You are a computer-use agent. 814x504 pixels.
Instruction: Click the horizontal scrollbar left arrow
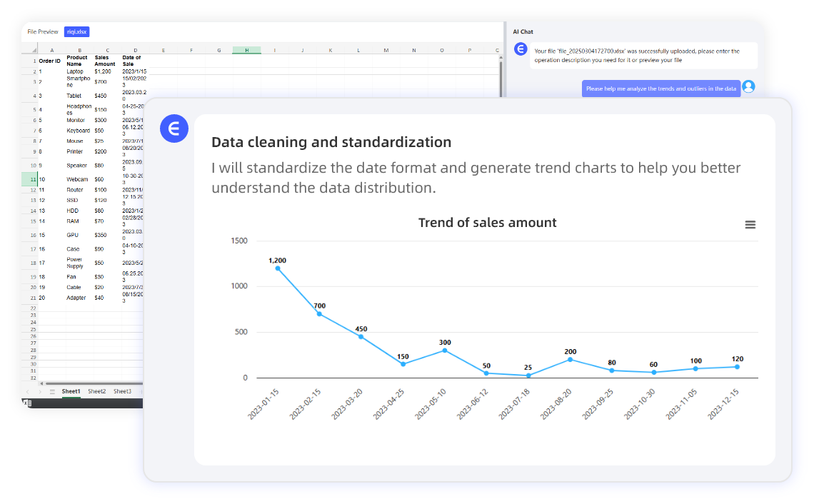pyautogui.click(x=41, y=383)
